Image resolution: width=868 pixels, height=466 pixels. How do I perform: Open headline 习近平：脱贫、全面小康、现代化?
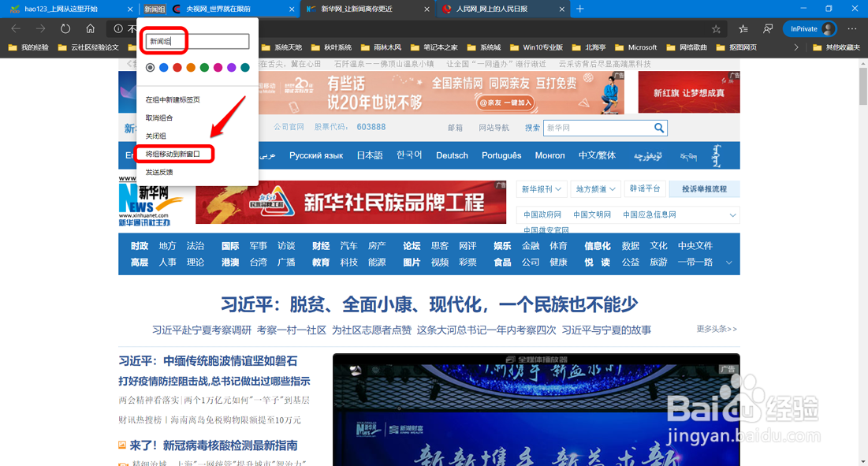pos(429,304)
